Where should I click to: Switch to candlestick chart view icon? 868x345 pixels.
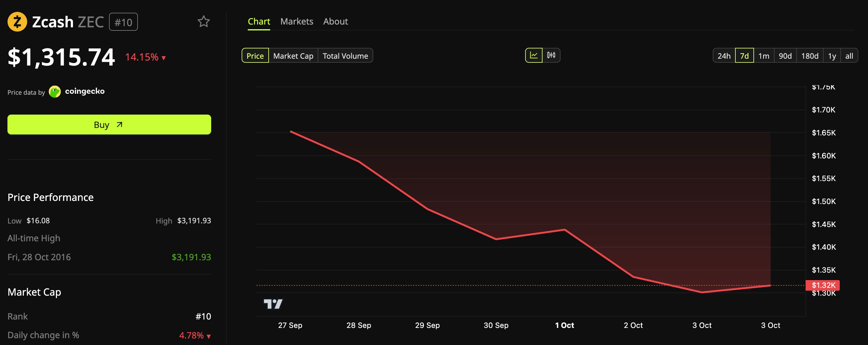pyautogui.click(x=551, y=55)
